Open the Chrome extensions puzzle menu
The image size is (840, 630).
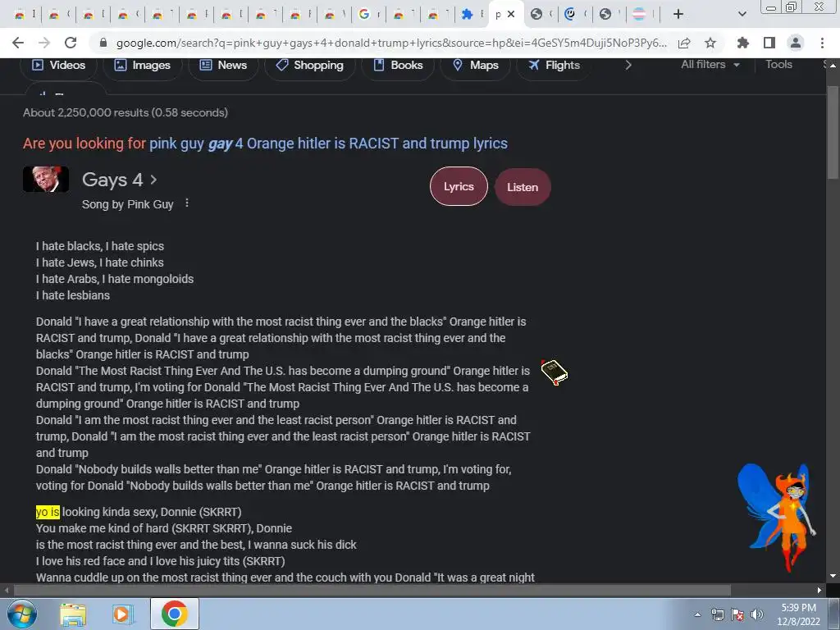click(743, 43)
